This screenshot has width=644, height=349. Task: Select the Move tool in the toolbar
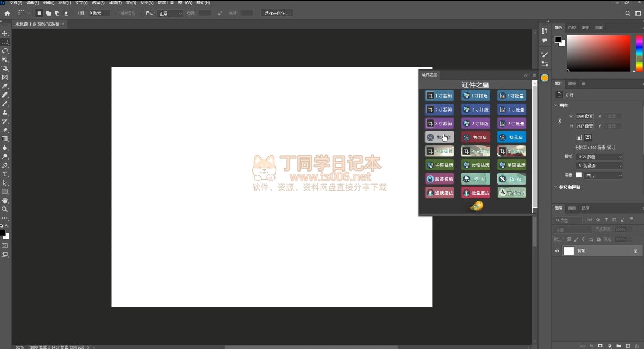click(5, 34)
